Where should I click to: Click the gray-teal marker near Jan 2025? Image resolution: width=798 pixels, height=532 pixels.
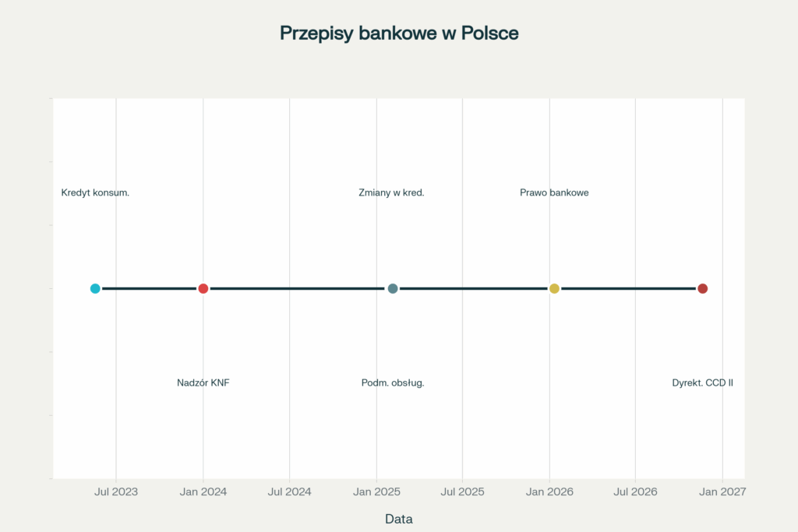393,288
